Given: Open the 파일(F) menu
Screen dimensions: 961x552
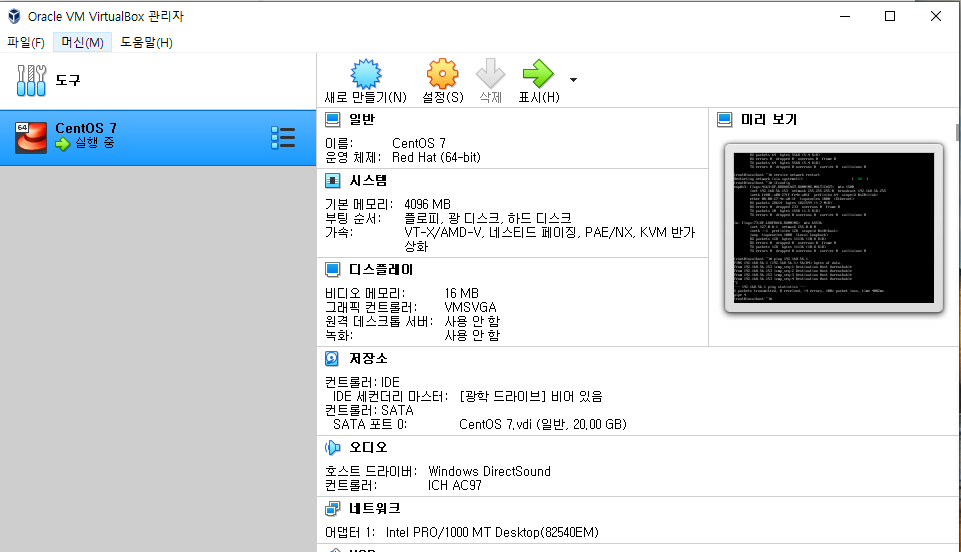Looking at the screenshot, I should [26, 42].
